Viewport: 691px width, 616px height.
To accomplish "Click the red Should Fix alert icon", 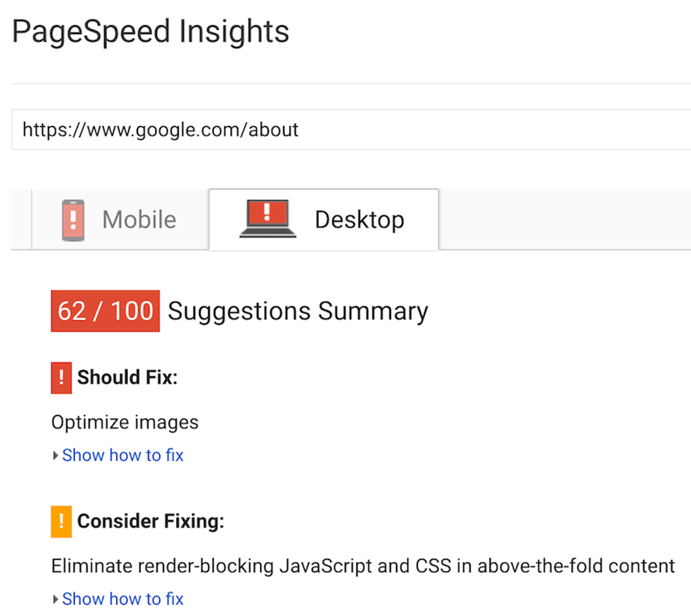I will point(60,377).
